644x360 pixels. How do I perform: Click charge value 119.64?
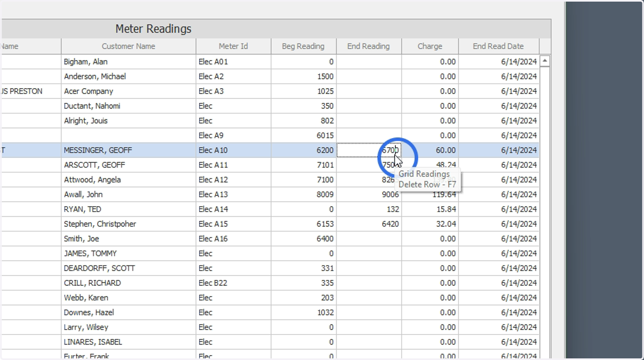tap(443, 195)
